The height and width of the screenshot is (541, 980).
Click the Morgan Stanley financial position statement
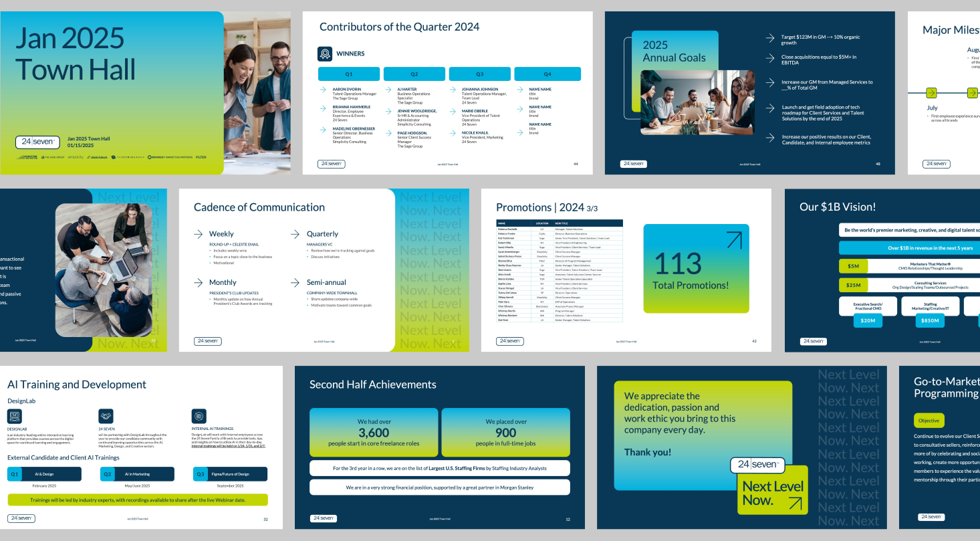pyautogui.click(x=440, y=488)
